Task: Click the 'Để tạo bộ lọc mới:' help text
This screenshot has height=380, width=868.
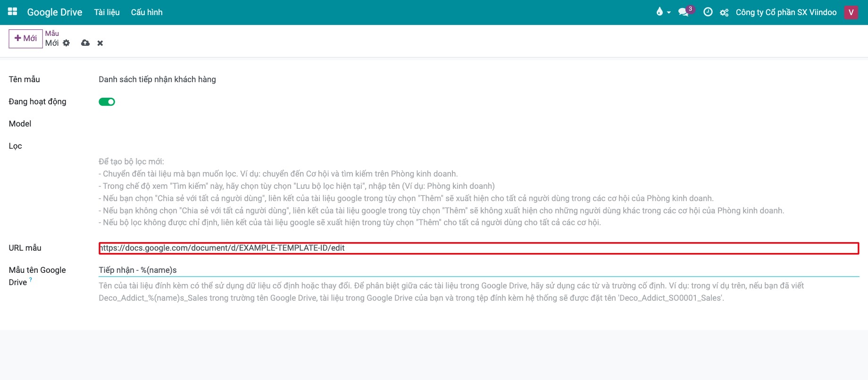Action: 131,161
